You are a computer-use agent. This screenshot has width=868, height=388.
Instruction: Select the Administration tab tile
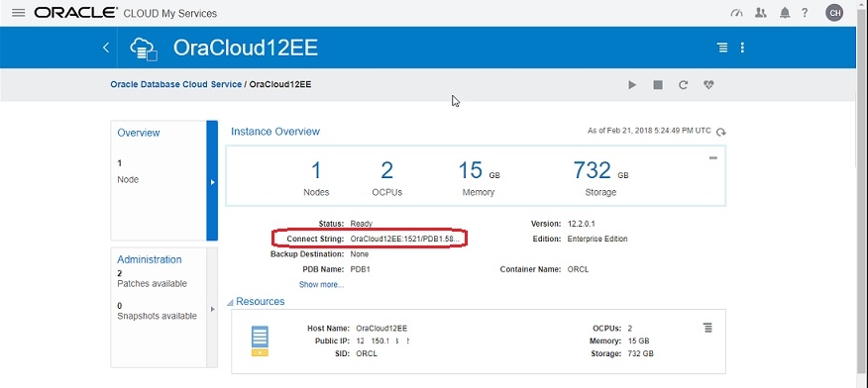coord(159,308)
